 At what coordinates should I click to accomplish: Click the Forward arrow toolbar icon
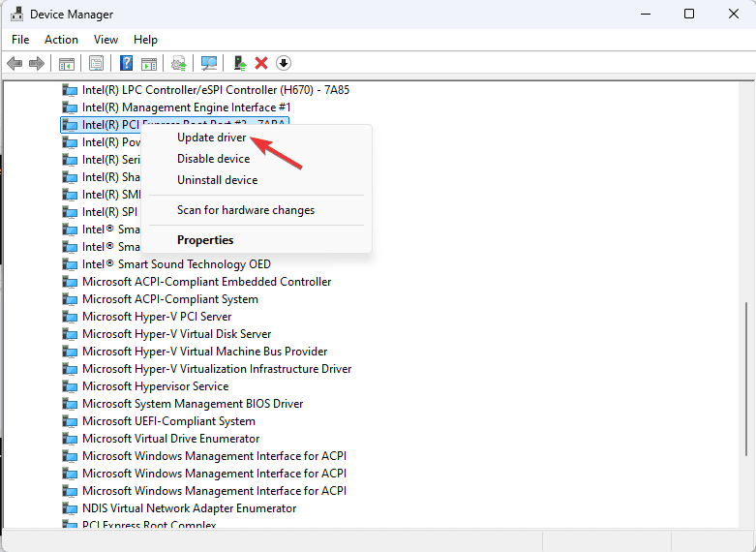37,63
